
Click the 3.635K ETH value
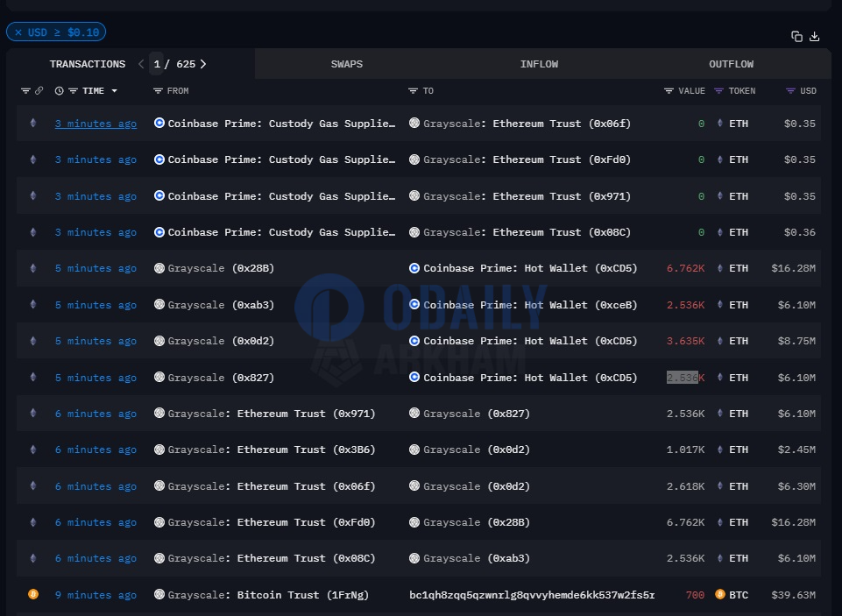click(x=685, y=341)
